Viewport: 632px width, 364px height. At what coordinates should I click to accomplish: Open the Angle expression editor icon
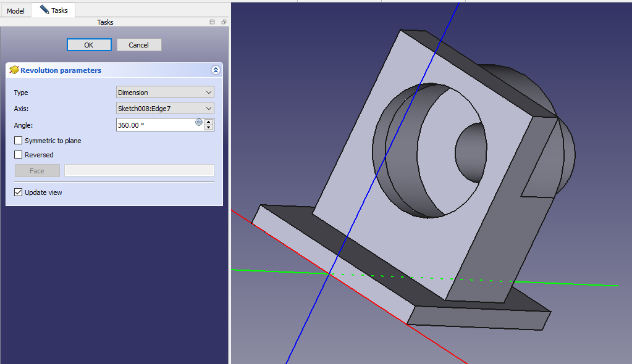(x=199, y=122)
